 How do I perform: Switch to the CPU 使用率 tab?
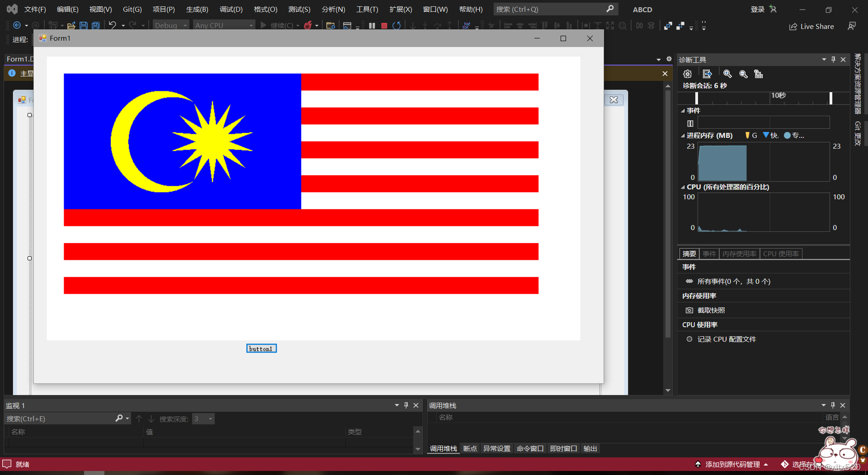tap(781, 254)
